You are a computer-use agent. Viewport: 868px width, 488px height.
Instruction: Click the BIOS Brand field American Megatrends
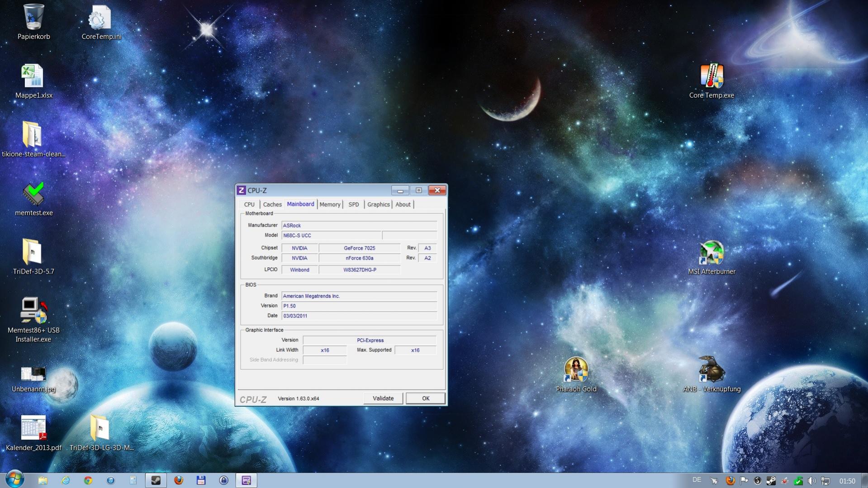click(359, 296)
